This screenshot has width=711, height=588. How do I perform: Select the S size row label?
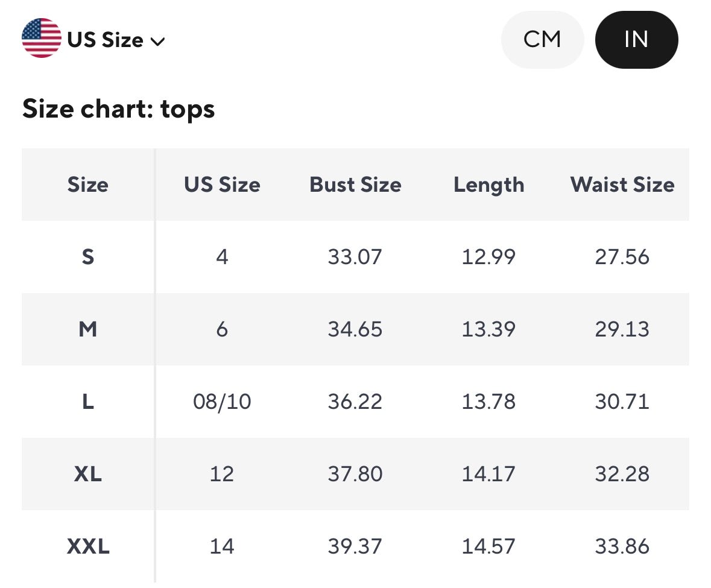click(x=87, y=257)
